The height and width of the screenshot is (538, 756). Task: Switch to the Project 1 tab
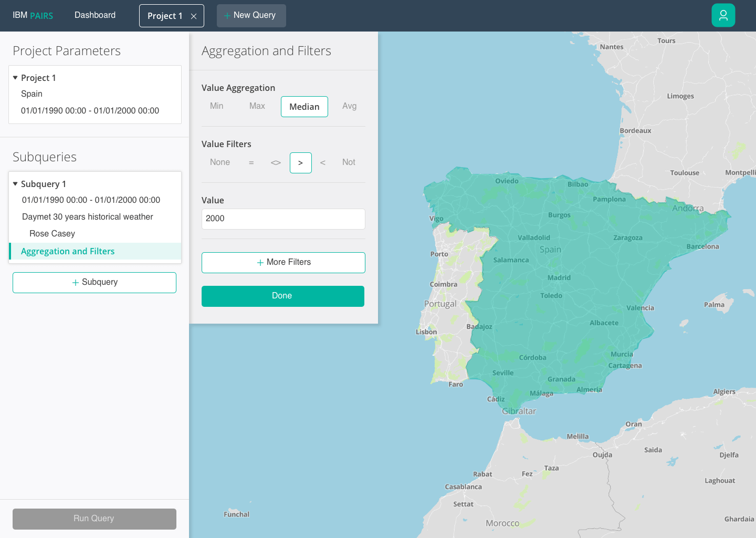[x=165, y=15]
